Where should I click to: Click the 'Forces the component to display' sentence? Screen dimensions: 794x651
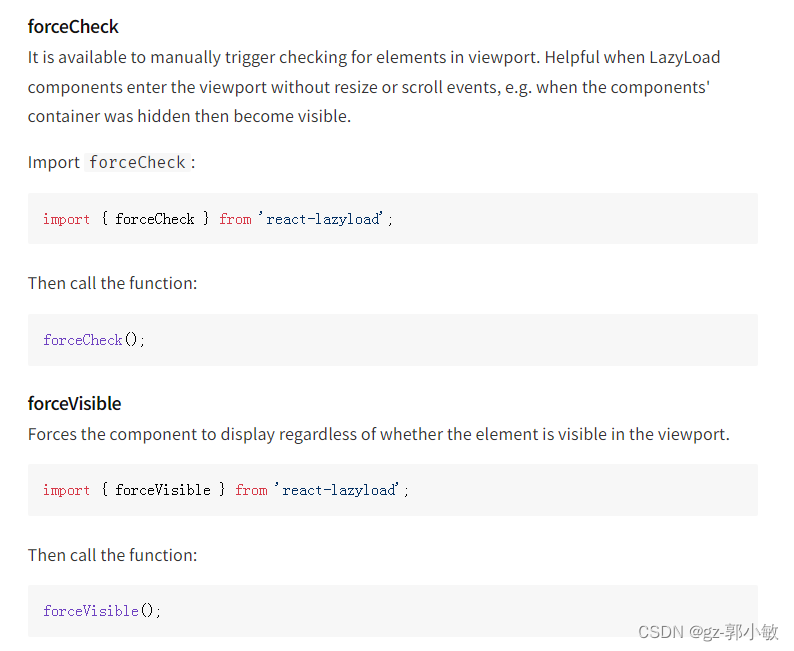[379, 434]
